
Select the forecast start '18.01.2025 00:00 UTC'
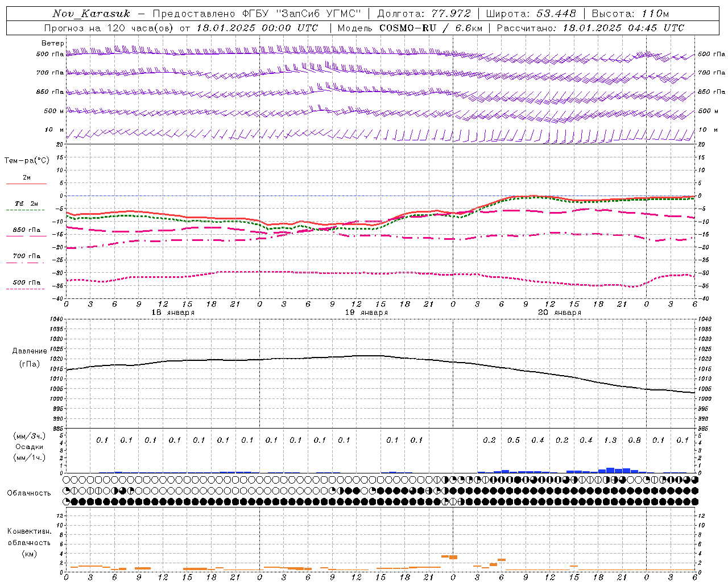(257, 28)
